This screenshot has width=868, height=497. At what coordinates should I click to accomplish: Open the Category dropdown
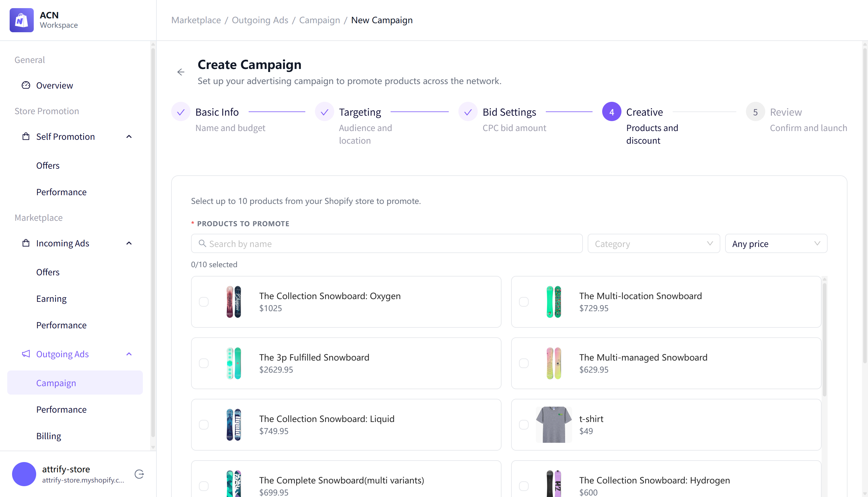click(x=653, y=243)
